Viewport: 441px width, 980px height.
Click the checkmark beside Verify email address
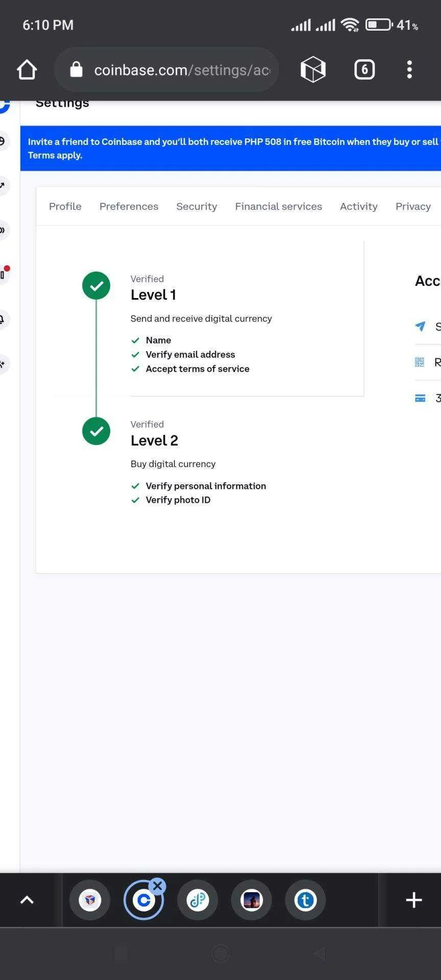click(x=135, y=355)
